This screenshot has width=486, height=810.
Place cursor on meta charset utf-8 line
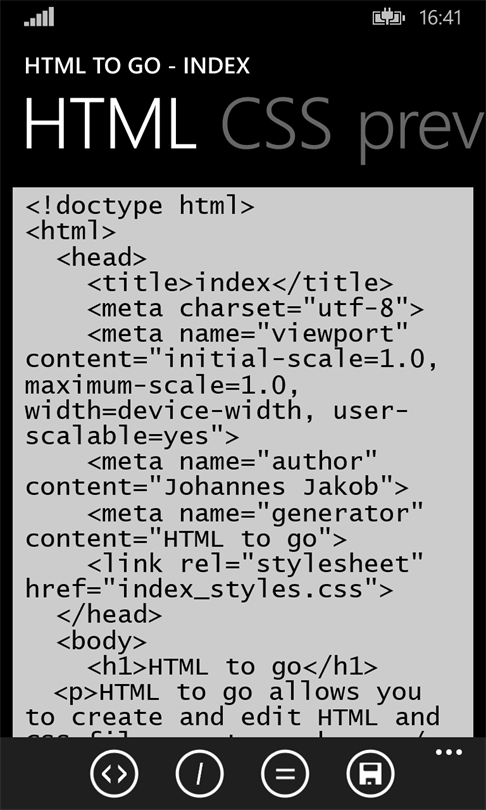point(255,308)
